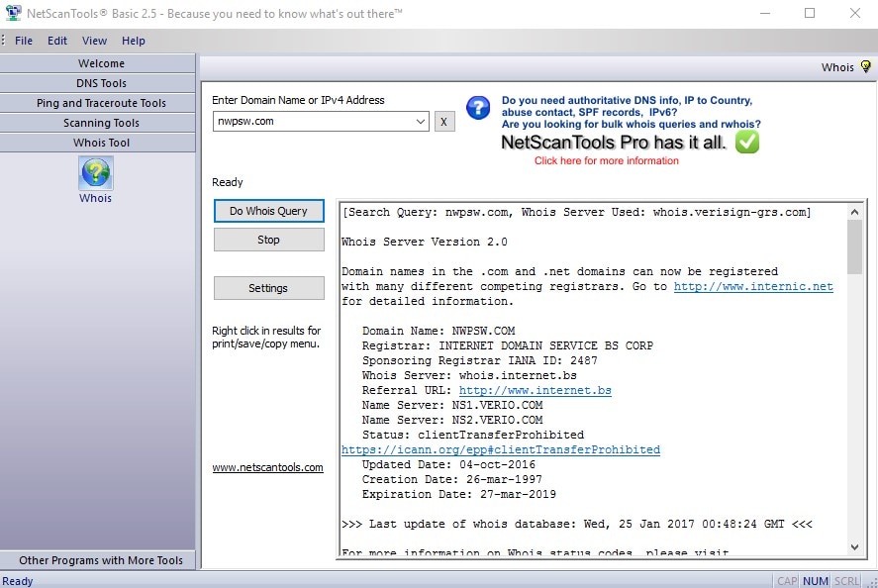The height and width of the screenshot is (588, 878).
Task: Click the Whois Server Version 2.0 line
Action: pyautogui.click(x=425, y=242)
